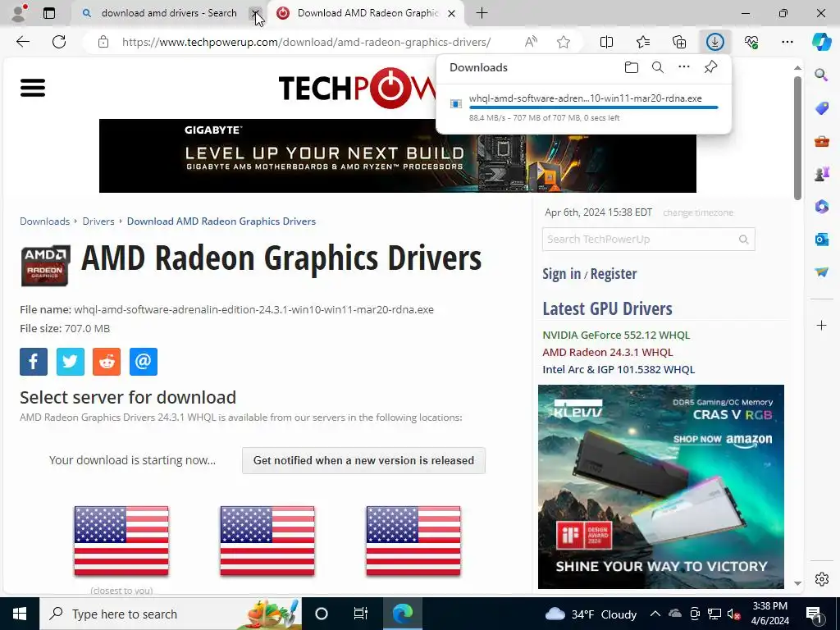Toggle the Downloads toolbar button
840x630 pixels.
point(715,42)
